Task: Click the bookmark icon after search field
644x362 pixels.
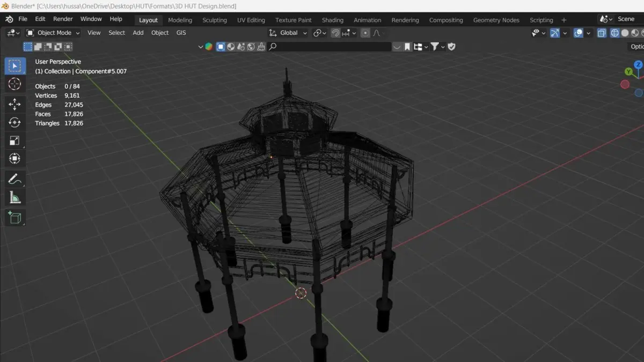Action: [407, 47]
